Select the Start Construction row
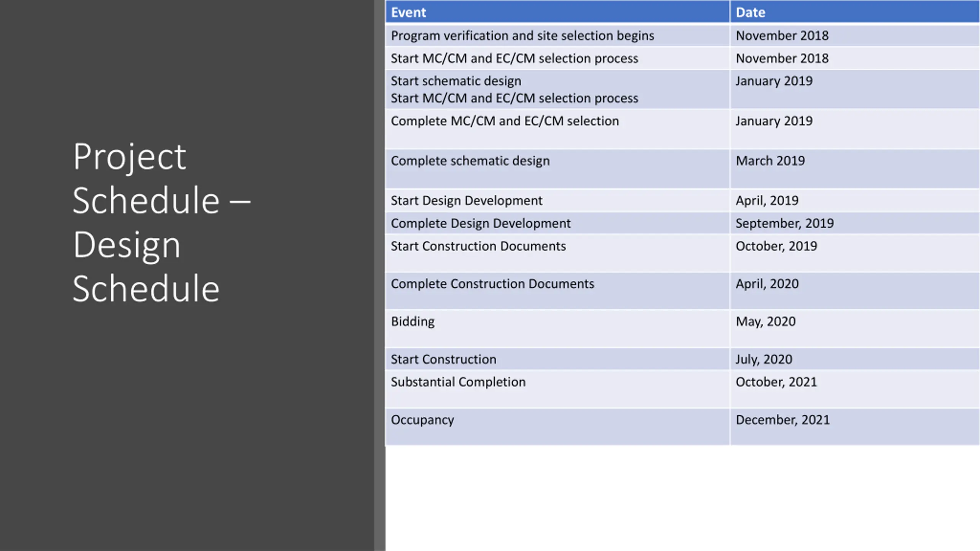 point(683,359)
